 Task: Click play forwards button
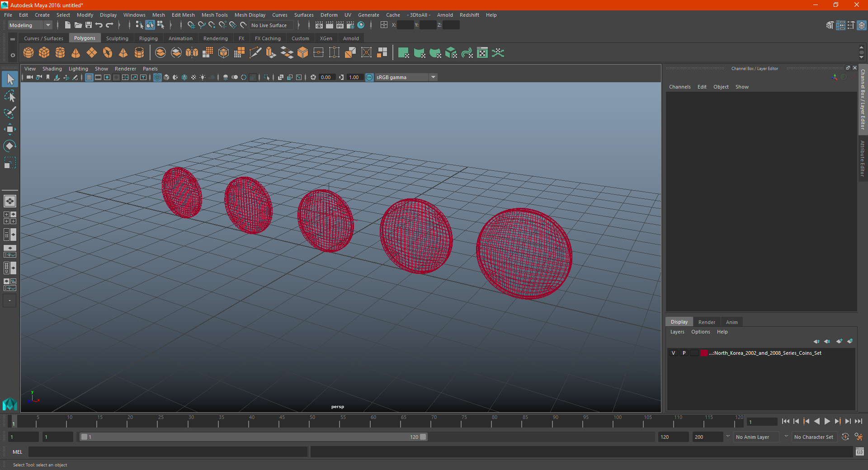click(x=827, y=421)
